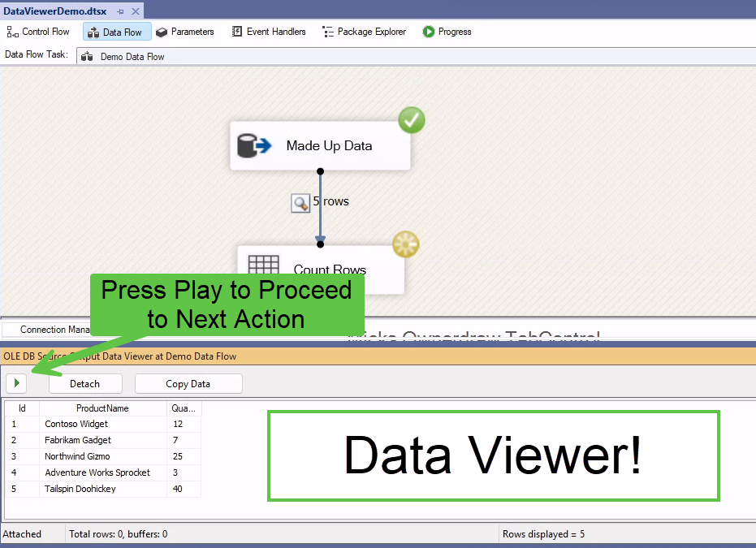Image resolution: width=756 pixels, height=548 pixels.
Task: Click the Qua... column header
Action: [x=184, y=408]
